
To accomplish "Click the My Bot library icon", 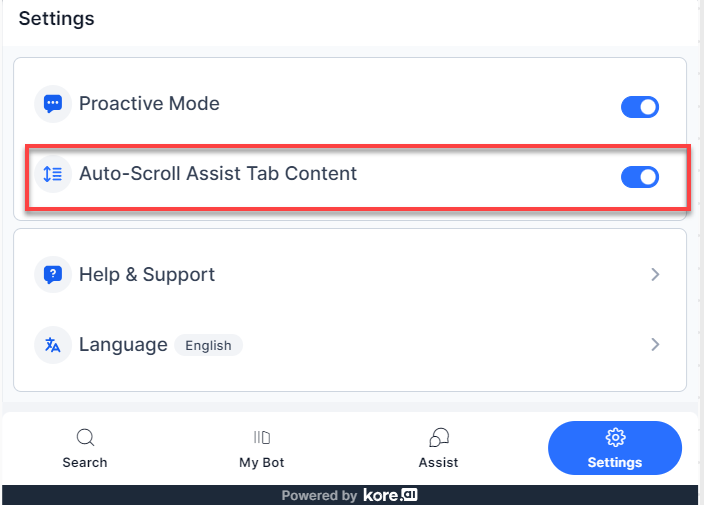I will click(262, 437).
